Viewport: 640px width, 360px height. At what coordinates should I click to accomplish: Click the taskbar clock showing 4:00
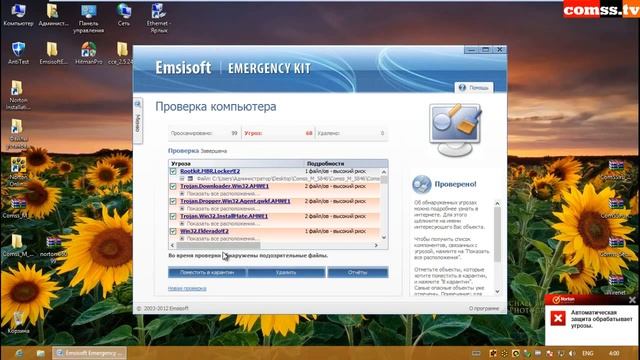614,353
